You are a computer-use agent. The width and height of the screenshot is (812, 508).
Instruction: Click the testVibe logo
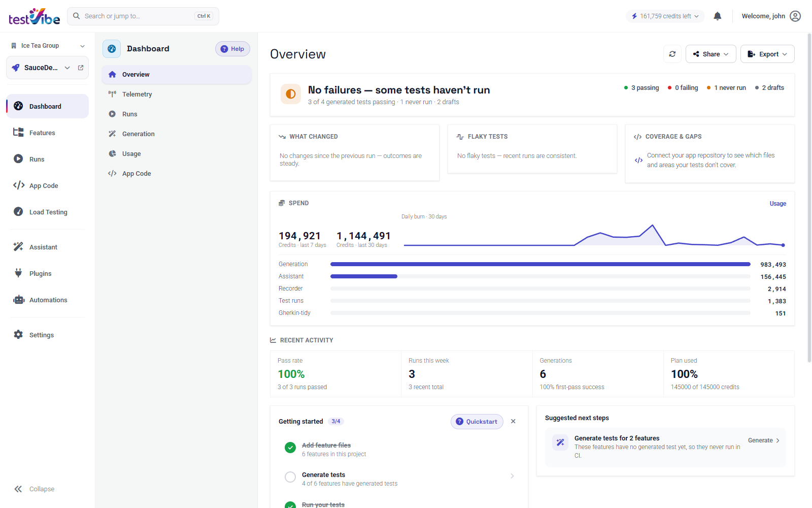(x=34, y=16)
